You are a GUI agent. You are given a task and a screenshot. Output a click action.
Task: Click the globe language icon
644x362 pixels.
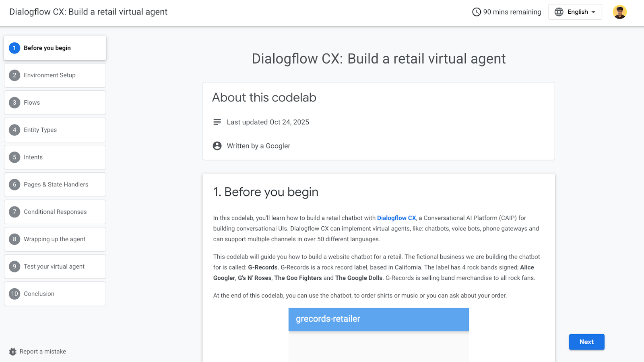pyautogui.click(x=559, y=12)
